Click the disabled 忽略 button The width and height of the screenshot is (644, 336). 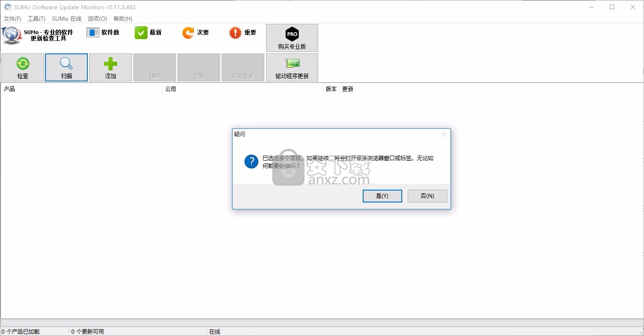pyautogui.click(x=199, y=68)
